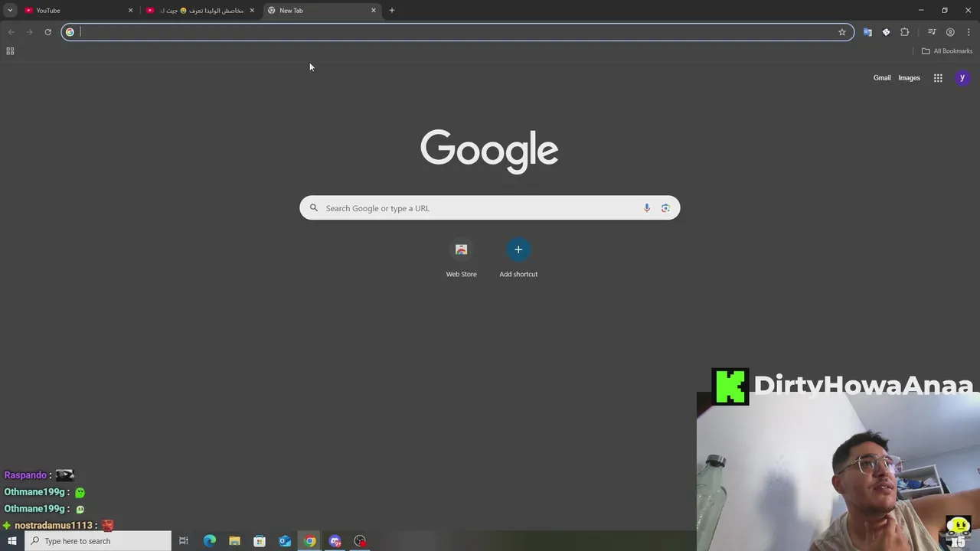Minimize the Chrome window
This screenshot has width=980, height=551.
point(921,10)
